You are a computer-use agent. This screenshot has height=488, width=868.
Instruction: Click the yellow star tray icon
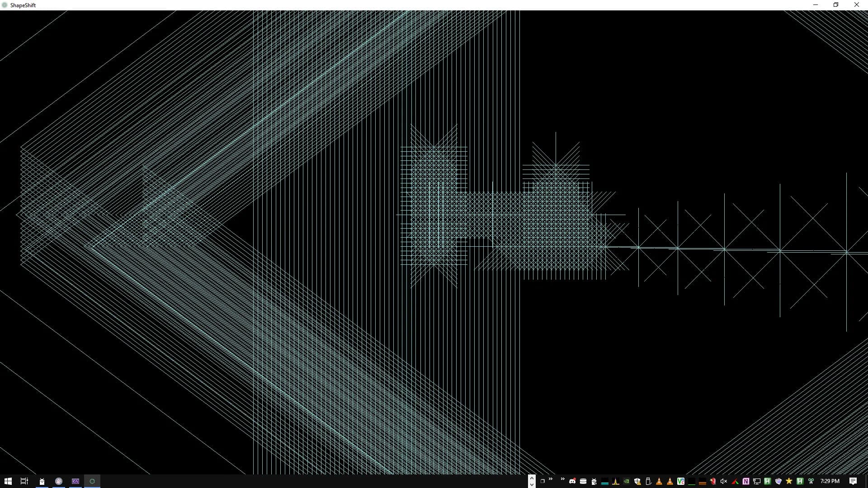coord(789,481)
